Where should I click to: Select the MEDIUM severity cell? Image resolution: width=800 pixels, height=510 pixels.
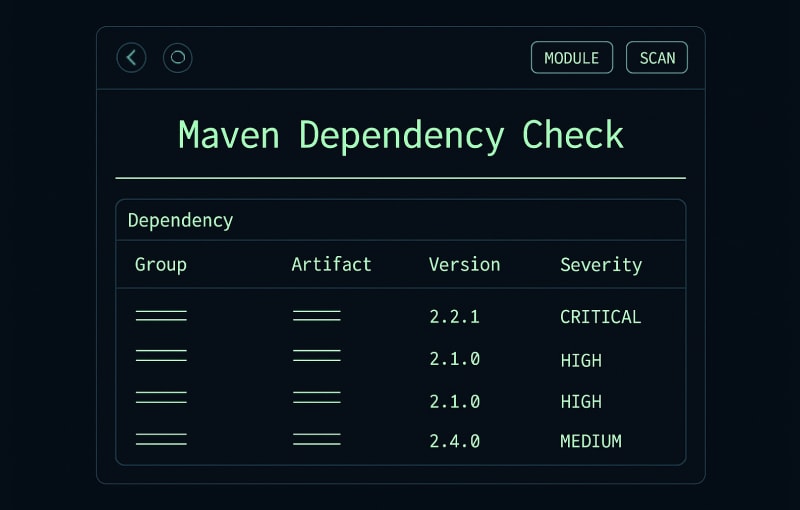591,441
